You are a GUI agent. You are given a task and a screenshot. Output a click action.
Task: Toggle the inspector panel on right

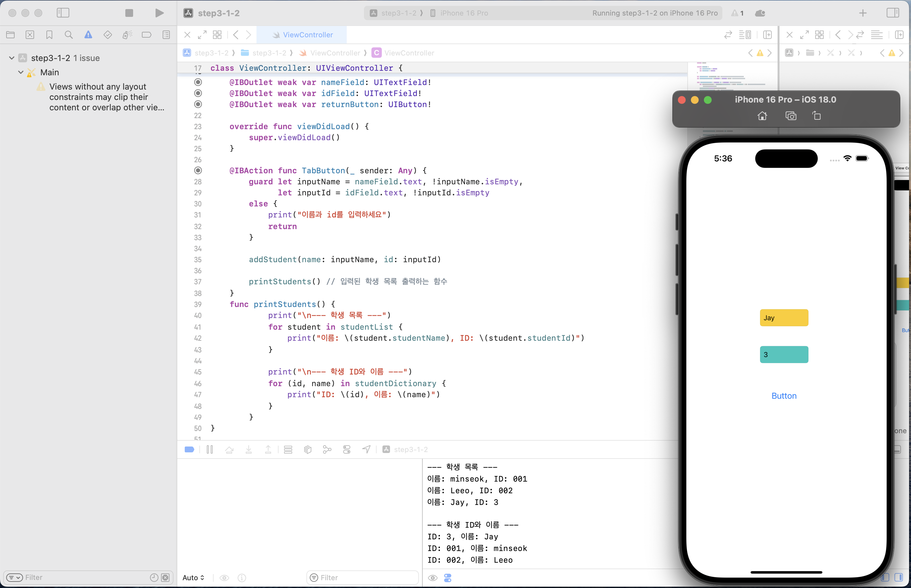coord(893,13)
